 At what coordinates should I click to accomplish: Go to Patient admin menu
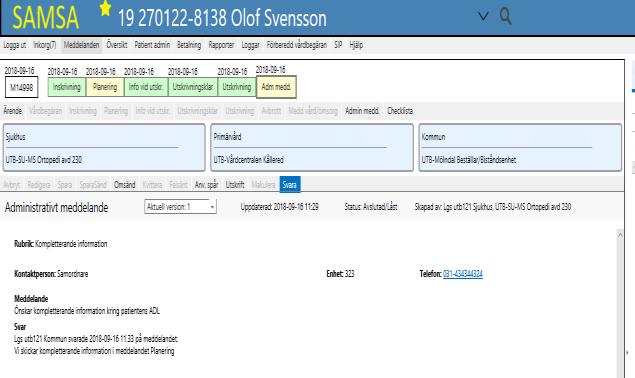(152, 45)
